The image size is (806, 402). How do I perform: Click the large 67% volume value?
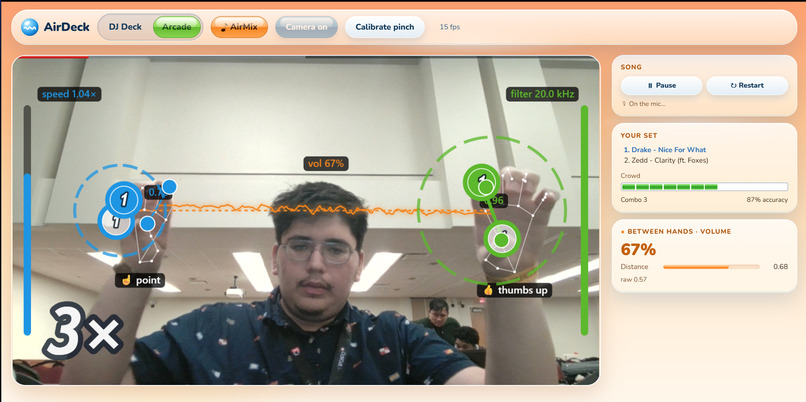[x=638, y=250]
